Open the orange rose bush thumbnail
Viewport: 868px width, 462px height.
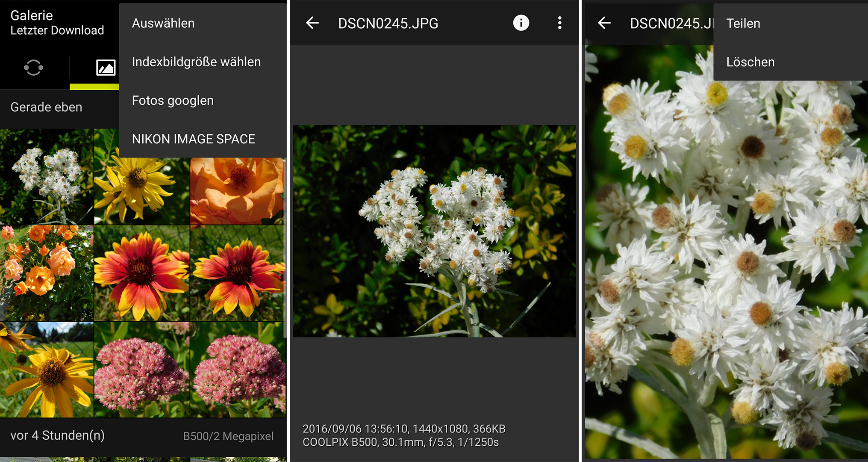click(46, 273)
